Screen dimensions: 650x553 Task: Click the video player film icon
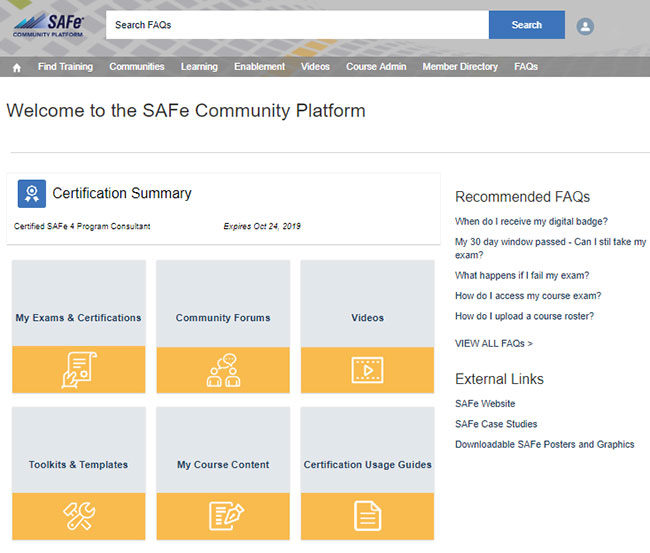(368, 370)
